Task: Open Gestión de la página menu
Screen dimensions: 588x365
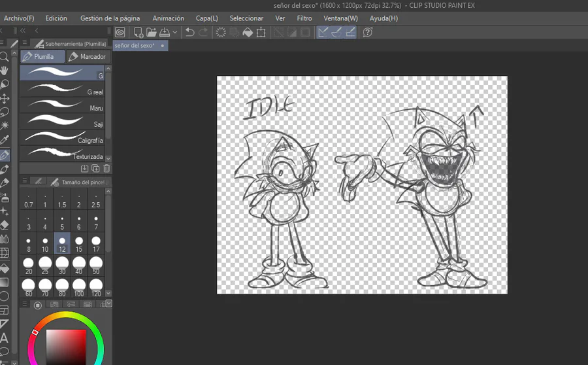Action: pos(110,18)
